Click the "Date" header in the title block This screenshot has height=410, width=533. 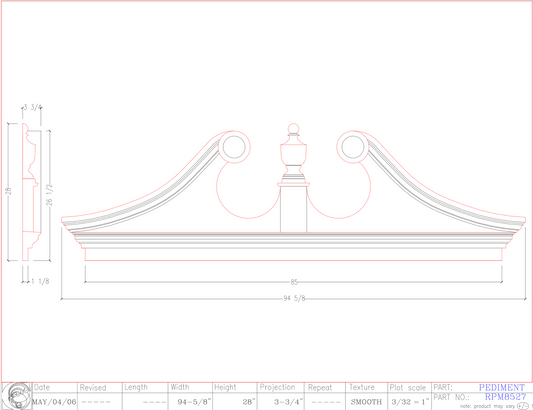(42, 387)
